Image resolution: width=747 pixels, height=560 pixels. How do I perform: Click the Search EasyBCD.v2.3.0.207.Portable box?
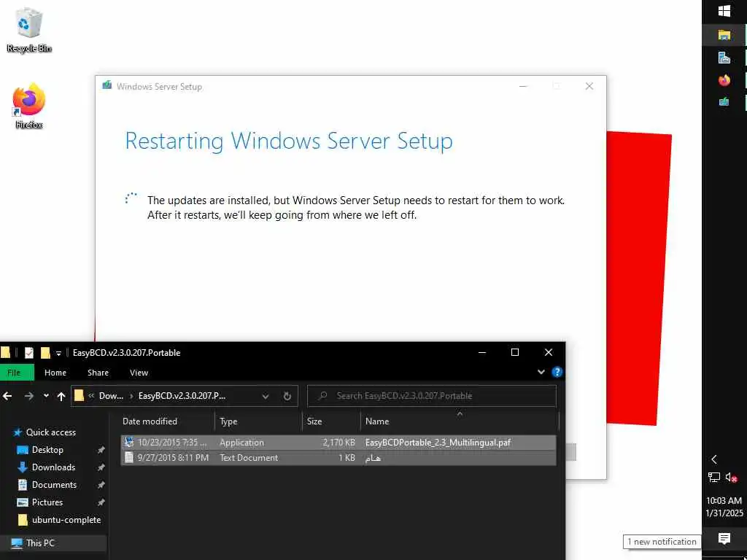(432, 396)
